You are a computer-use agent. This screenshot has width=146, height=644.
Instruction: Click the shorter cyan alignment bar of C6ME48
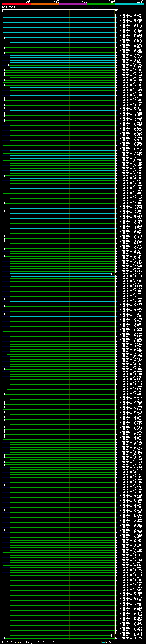(x=61, y=274)
